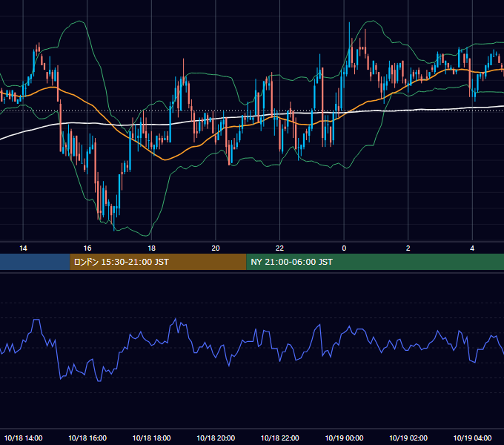Screen dimensions: 504x445
Task: Click hour label 2 on price chart axis
Action: coord(408,248)
